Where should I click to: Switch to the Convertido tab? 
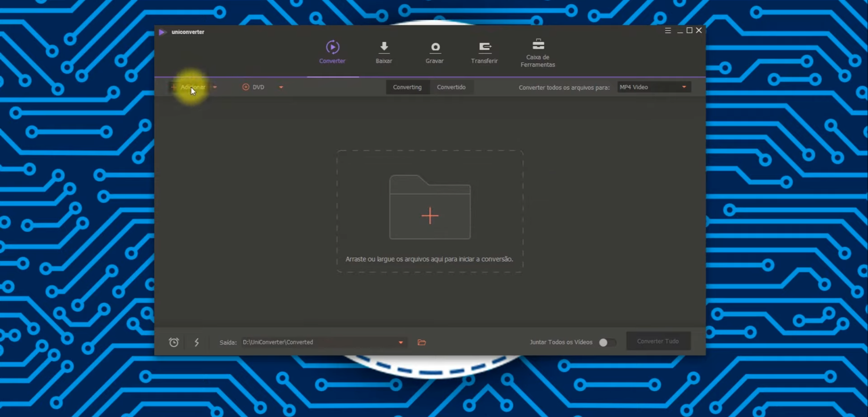(451, 87)
